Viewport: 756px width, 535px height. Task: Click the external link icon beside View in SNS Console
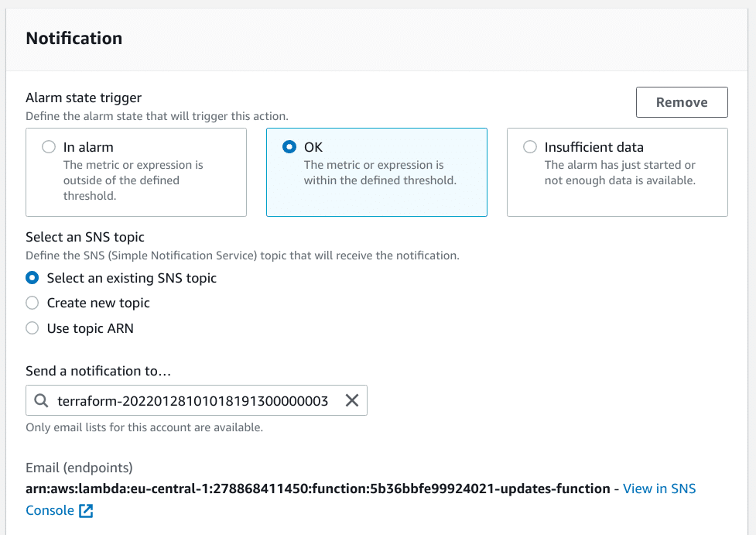[x=85, y=510]
